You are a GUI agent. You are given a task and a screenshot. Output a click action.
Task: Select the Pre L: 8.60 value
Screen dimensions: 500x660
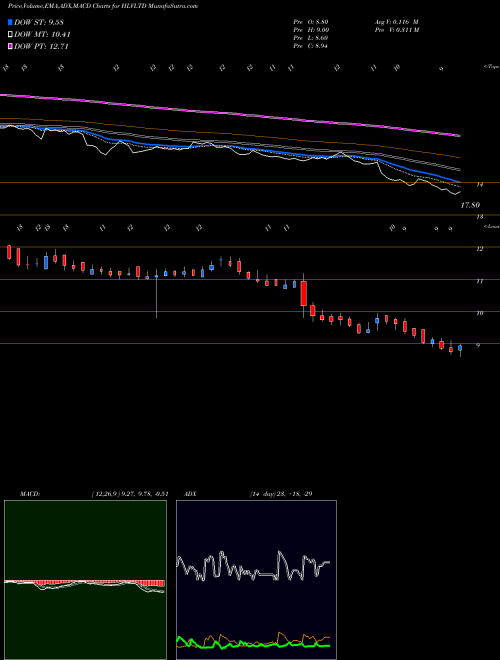point(311,38)
